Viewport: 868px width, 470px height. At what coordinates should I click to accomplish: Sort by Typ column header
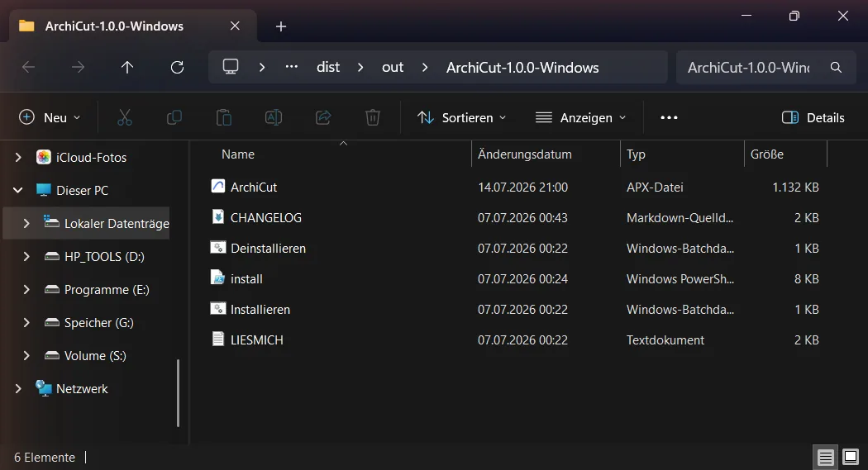tap(636, 154)
